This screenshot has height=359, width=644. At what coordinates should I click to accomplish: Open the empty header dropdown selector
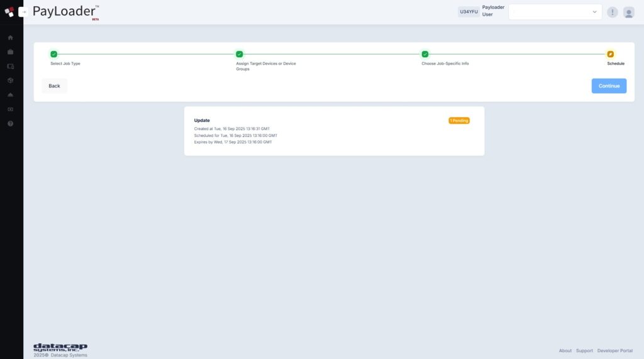point(555,12)
